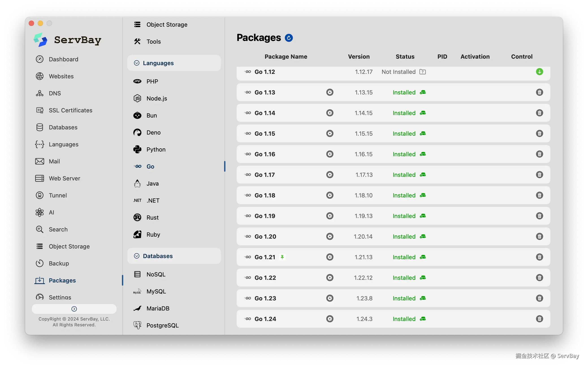Select Python in the package list
The image size is (588, 368).
(x=156, y=150)
